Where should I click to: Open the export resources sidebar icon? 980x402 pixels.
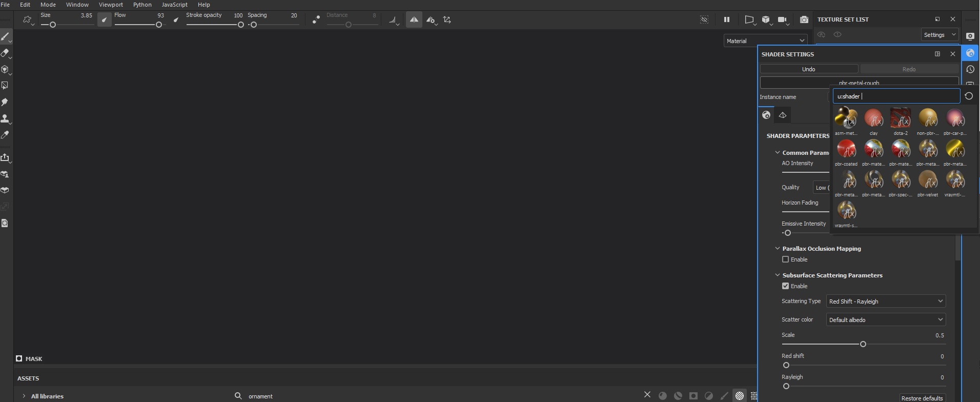[x=5, y=158]
